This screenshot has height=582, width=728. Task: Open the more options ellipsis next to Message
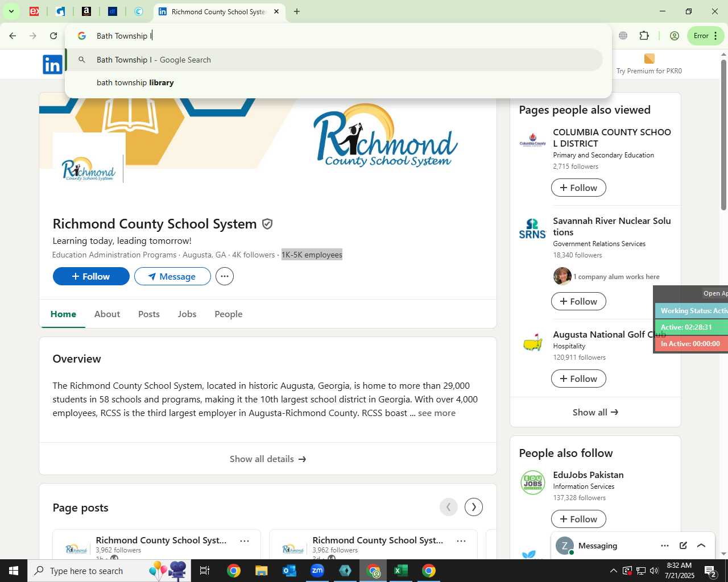[225, 276]
